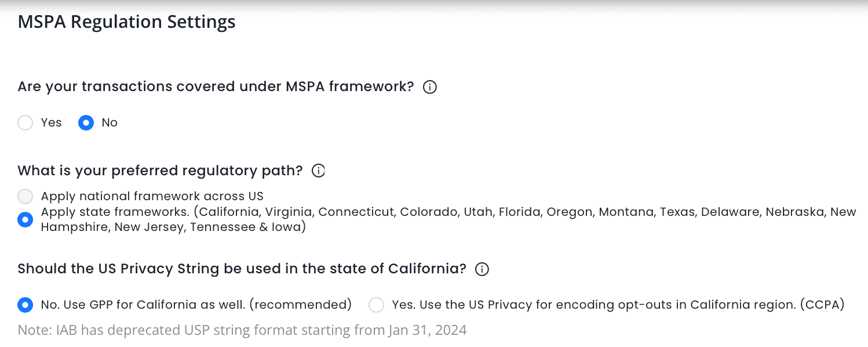
Task: Click 'Apply national framework across US' label text
Action: (152, 196)
